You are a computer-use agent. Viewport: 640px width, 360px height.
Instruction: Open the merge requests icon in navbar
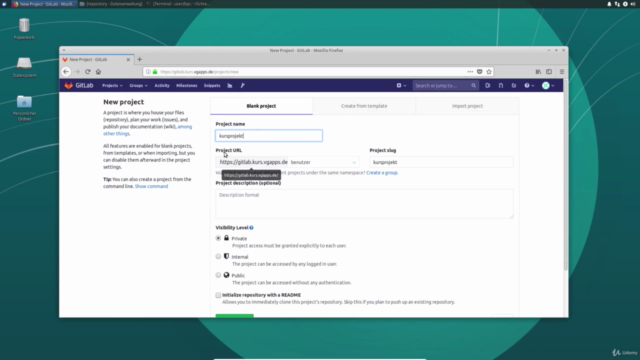coord(501,86)
